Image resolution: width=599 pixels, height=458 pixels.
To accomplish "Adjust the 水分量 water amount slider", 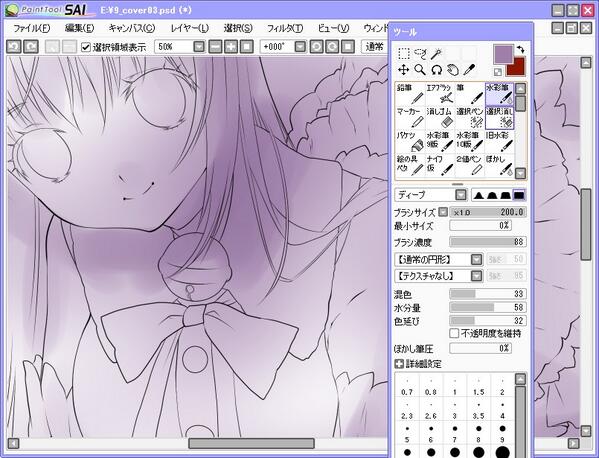I will (488, 307).
